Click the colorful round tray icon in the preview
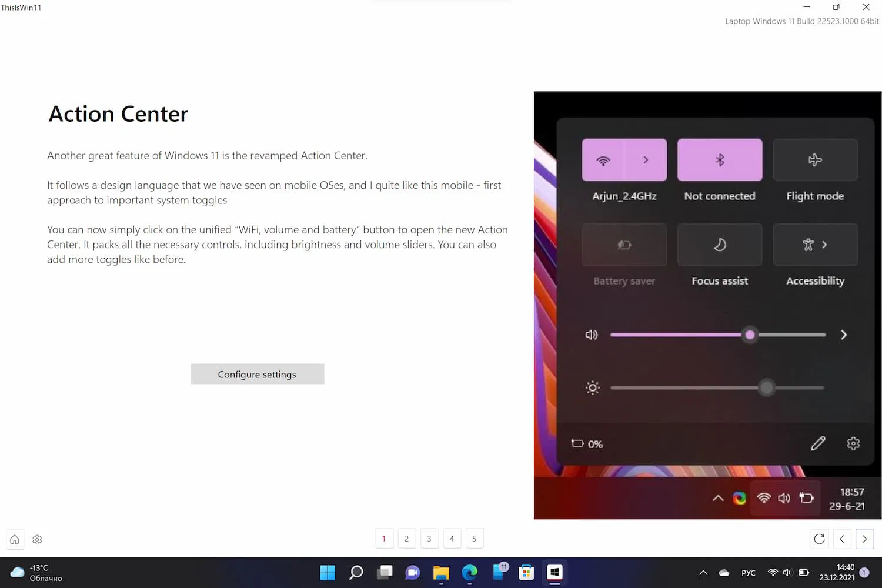The image size is (882, 588). coord(740,498)
